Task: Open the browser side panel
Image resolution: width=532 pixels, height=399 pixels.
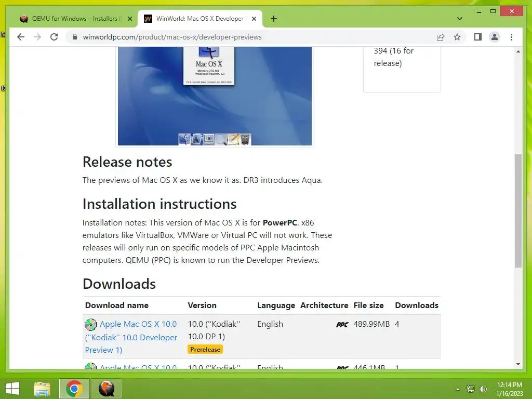Action: (478, 37)
